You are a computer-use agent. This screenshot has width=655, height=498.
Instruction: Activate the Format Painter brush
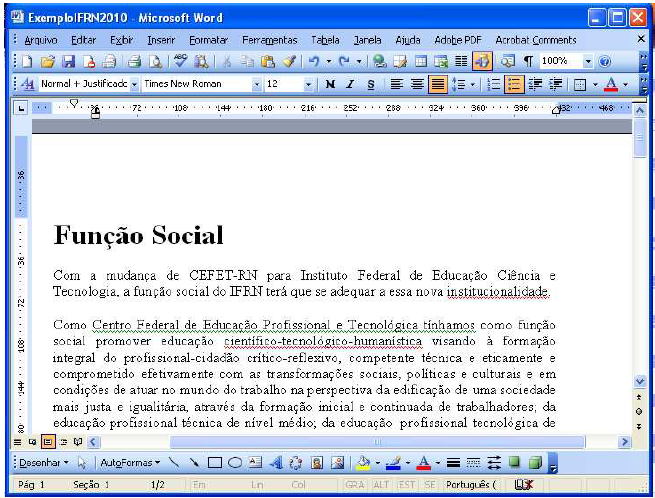point(289,62)
